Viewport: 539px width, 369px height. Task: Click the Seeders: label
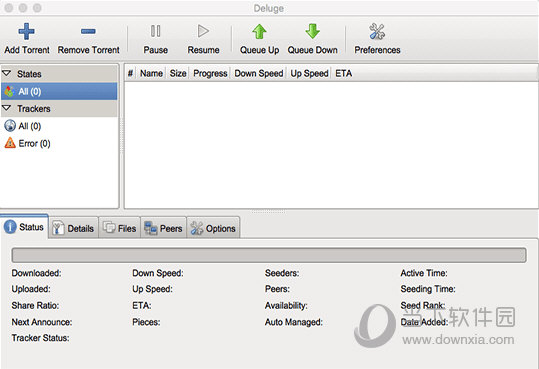point(282,273)
